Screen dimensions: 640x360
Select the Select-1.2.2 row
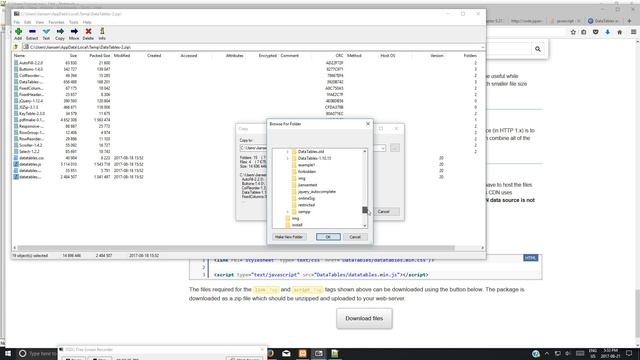pos(245,151)
